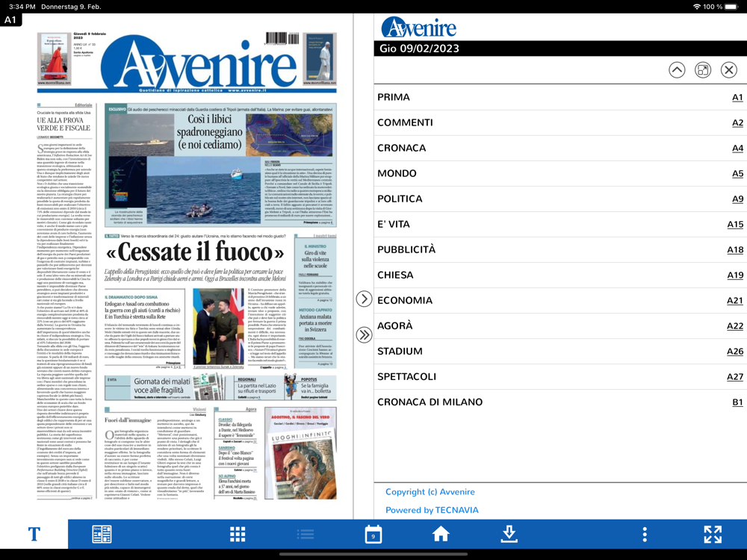Open the 'Giro di vite sulla violenza' brief
The height and width of the screenshot is (560, 747).
(315, 260)
